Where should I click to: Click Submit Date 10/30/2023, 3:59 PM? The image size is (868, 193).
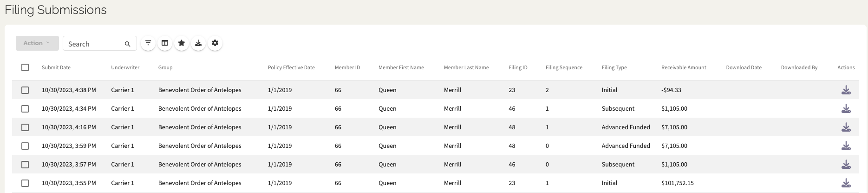[x=69, y=146]
